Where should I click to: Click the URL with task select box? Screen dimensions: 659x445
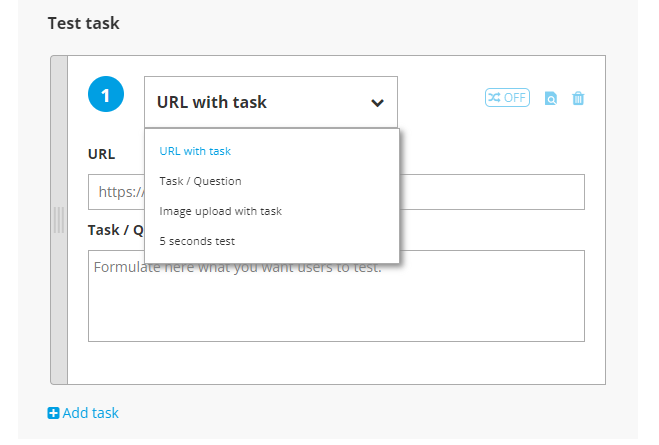(271, 102)
